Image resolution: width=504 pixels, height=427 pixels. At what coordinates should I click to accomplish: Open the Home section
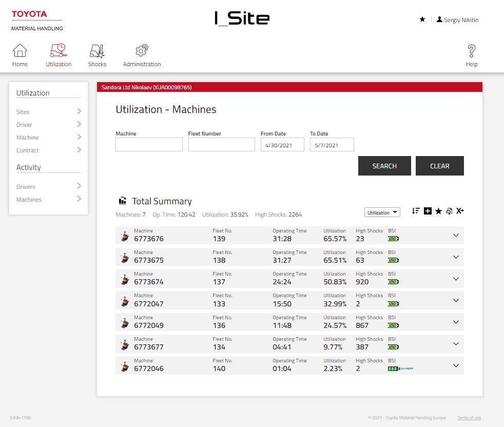(x=20, y=55)
